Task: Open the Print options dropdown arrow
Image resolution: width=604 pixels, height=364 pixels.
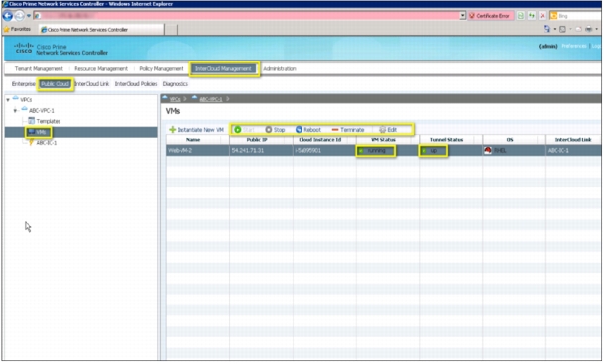Action: click(x=597, y=29)
